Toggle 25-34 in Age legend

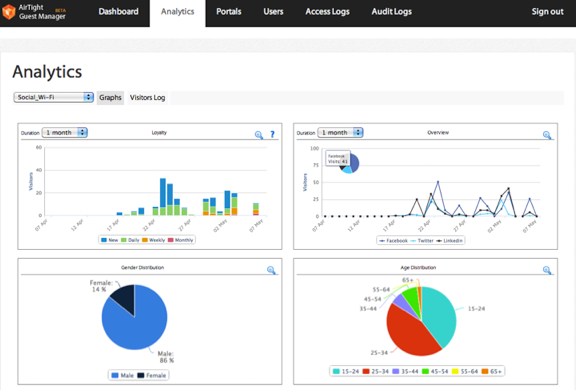(375, 371)
